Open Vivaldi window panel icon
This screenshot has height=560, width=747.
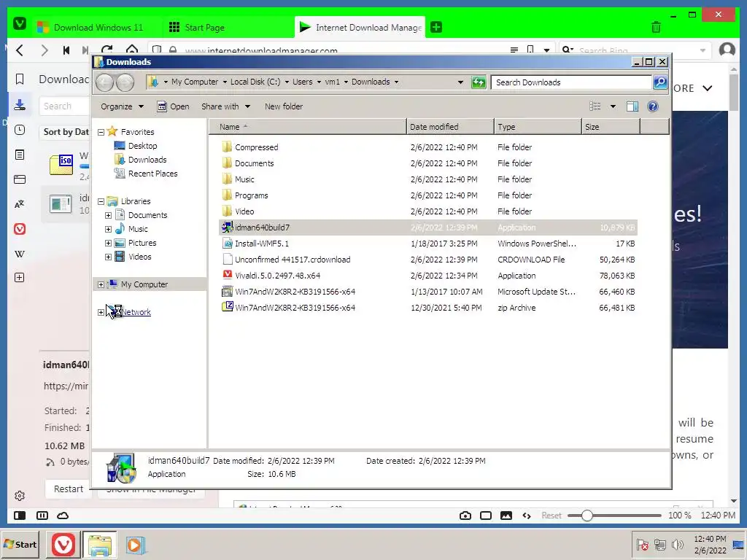20,179
